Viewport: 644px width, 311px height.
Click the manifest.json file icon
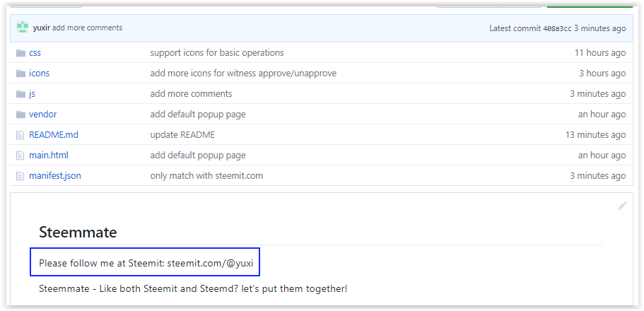tap(20, 176)
